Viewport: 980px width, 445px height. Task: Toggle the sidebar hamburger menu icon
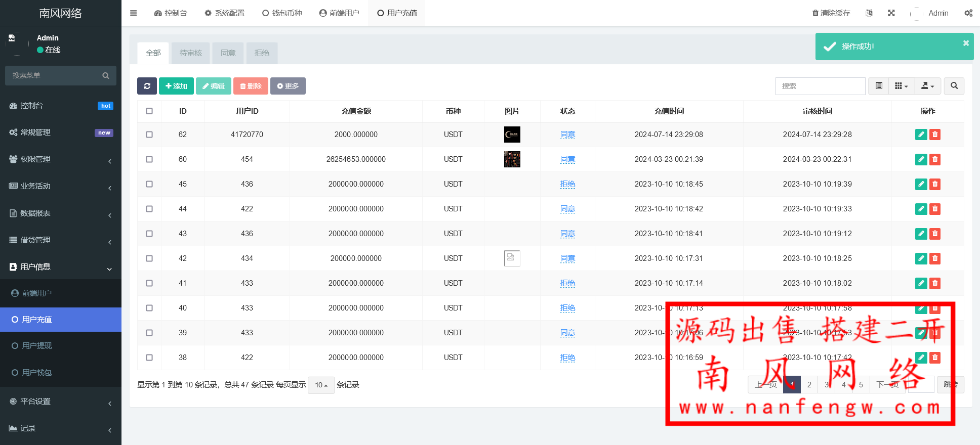coord(134,13)
